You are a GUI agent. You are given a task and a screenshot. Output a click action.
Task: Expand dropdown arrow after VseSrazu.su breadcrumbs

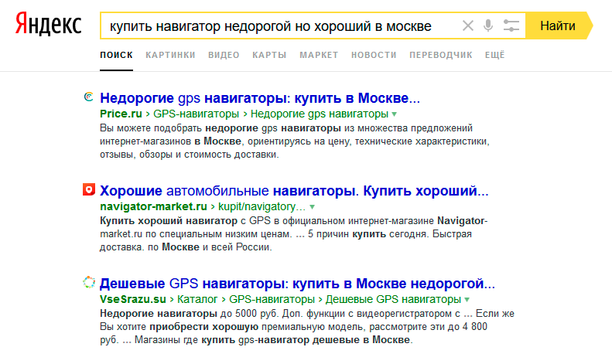click(467, 300)
